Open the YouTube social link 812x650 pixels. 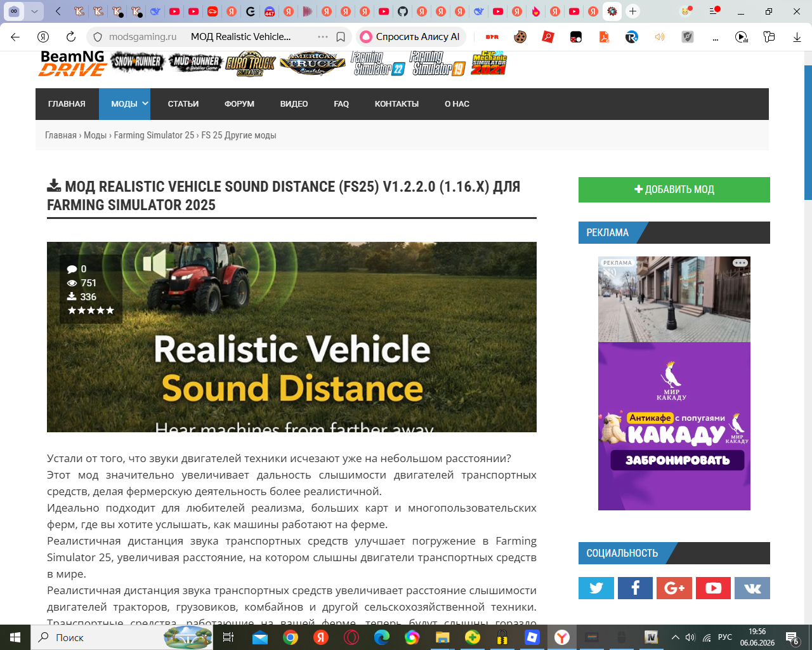click(713, 588)
